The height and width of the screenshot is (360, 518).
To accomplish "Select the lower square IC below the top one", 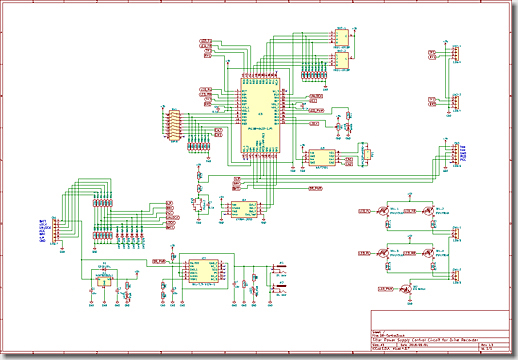I will click(342, 60).
